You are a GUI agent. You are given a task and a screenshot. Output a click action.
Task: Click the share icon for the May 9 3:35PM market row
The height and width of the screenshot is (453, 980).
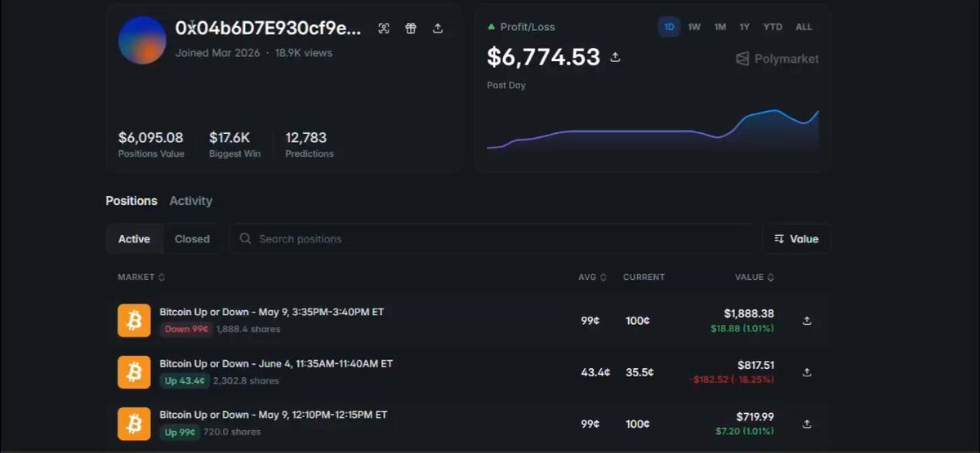click(x=807, y=321)
